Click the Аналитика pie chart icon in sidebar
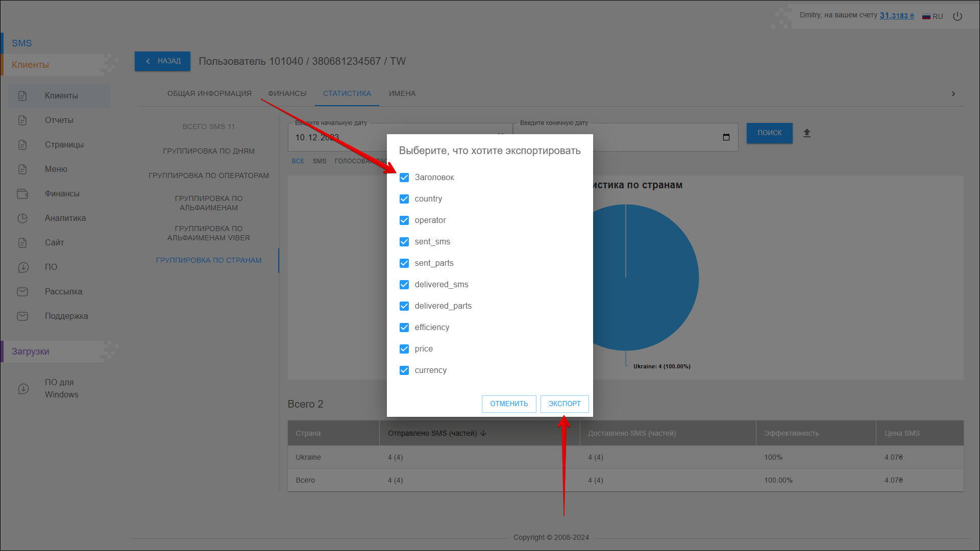The height and width of the screenshot is (551, 980). (22, 218)
